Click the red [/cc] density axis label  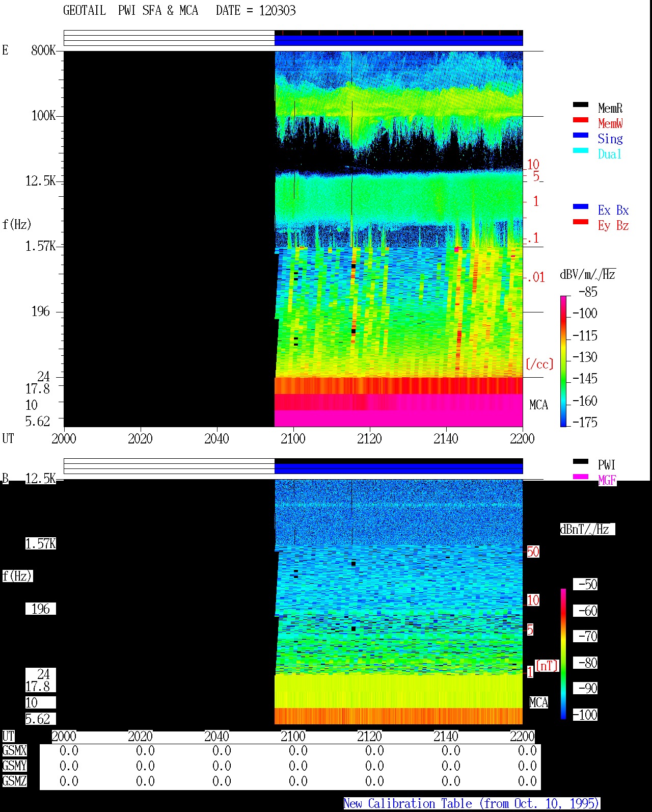click(539, 364)
